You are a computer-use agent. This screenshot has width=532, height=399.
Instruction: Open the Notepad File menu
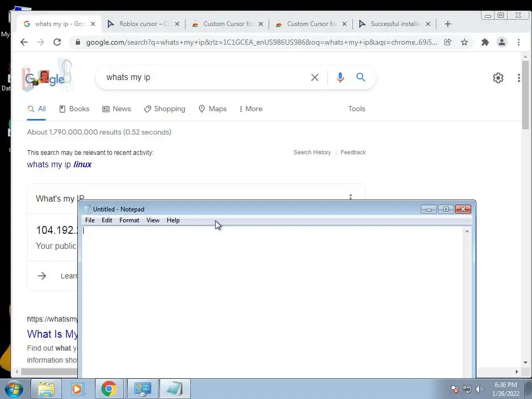90,220
